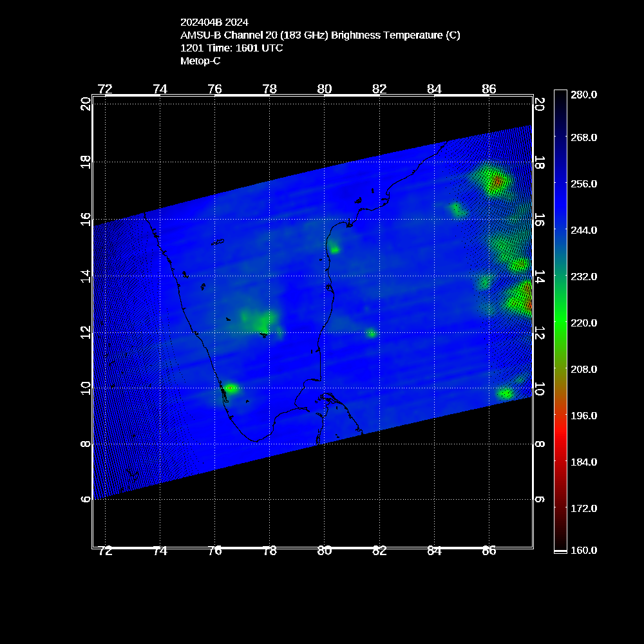
Task: Click the colorbar label "232.0"
Action: (583, 277)
